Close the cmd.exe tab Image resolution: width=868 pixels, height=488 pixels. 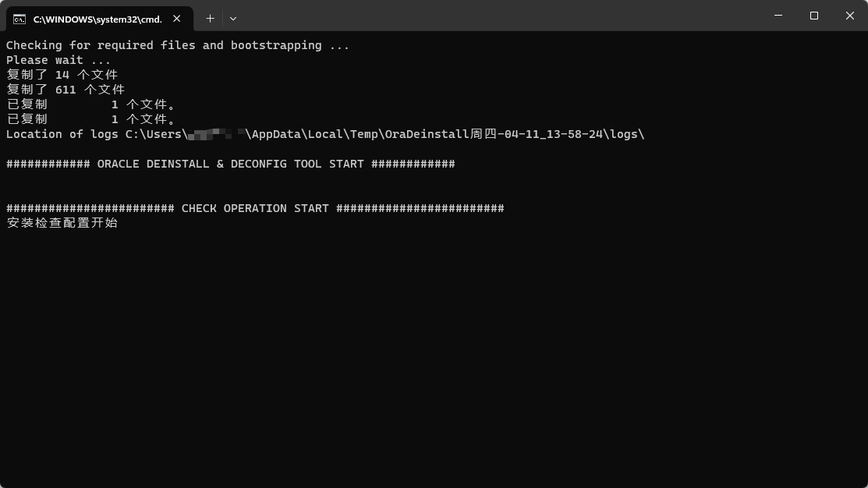pyautogui.click(x=179, y=19)
